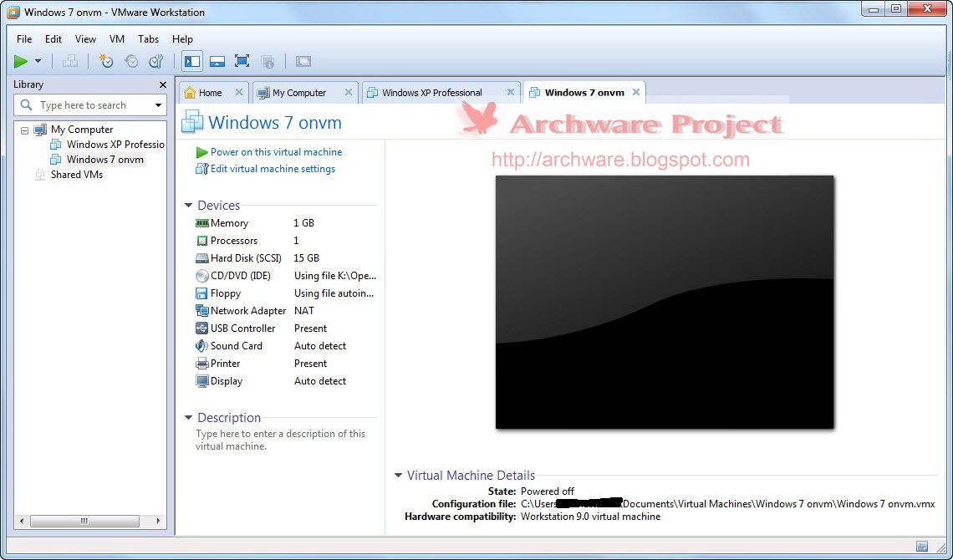Click the Unity mode toolbar icon
Viewport: 953px width, 560px height.
(x=268, y=61)
